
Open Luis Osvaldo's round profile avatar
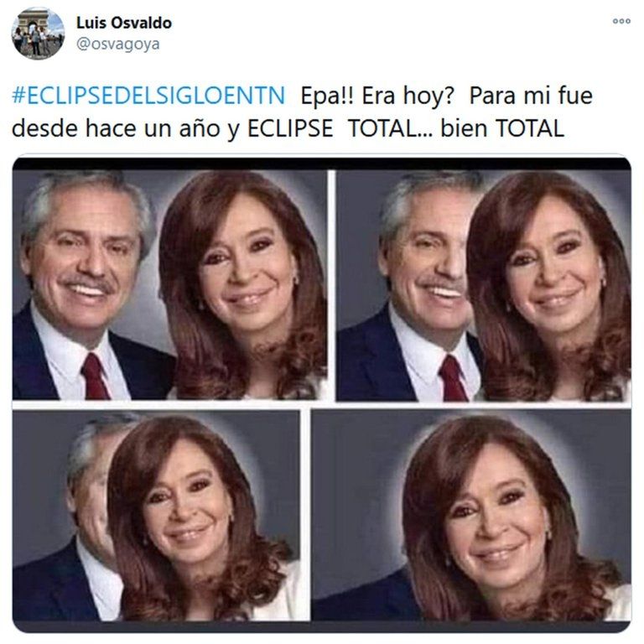[x=38, y=34]
